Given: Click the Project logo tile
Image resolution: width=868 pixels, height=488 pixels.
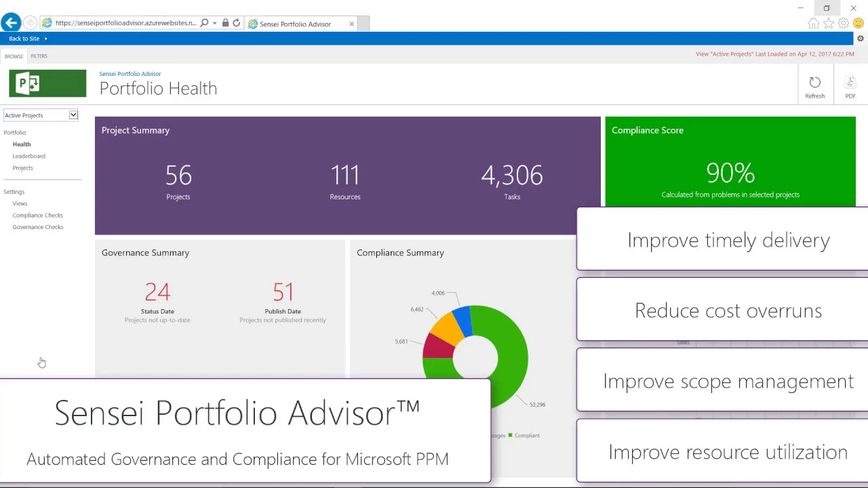Looking at the screenshot, I should [47, 83].
